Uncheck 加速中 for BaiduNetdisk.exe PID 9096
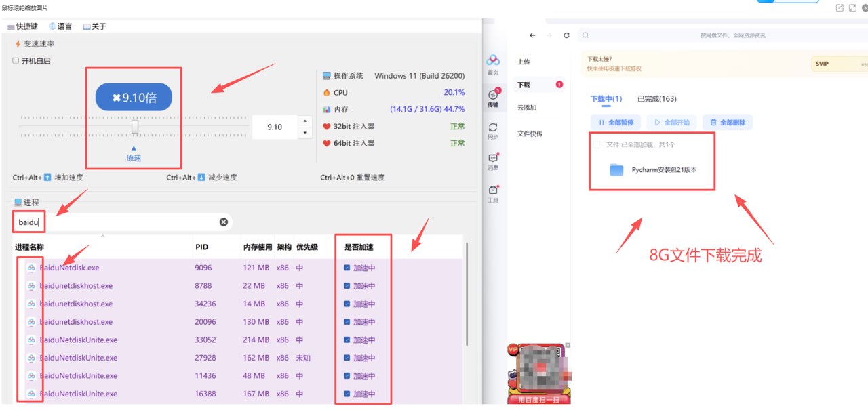 pos(347,268)
